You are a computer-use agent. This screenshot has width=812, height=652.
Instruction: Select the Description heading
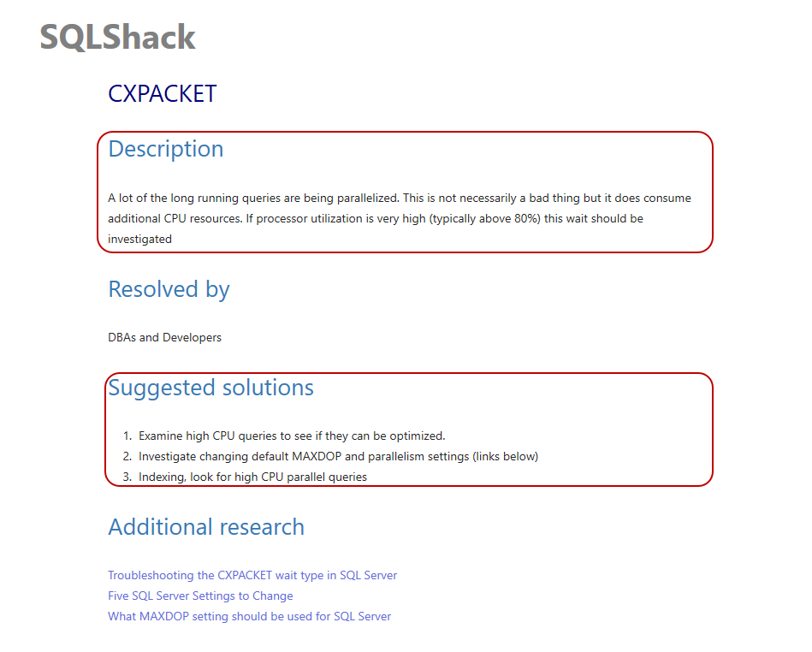[165, 149]
